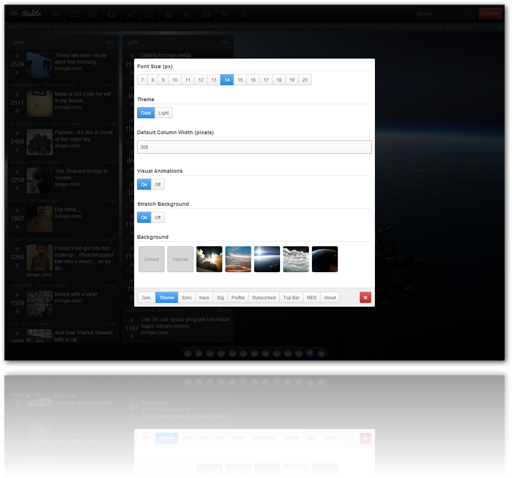
Task: Turn Visual Animations off
Action: coord(157,184)
